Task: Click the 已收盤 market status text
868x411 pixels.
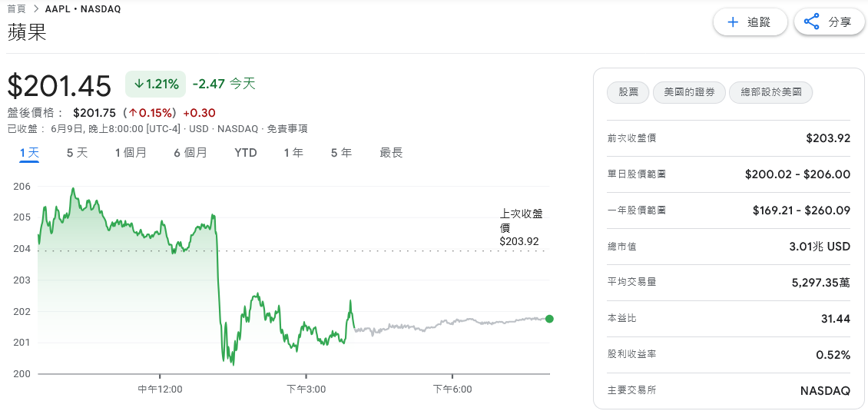Action: point(22,129)
